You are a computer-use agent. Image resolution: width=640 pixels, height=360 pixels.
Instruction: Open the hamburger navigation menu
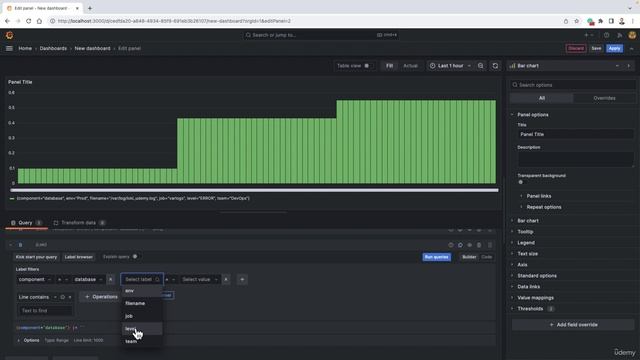click(9, 48)
